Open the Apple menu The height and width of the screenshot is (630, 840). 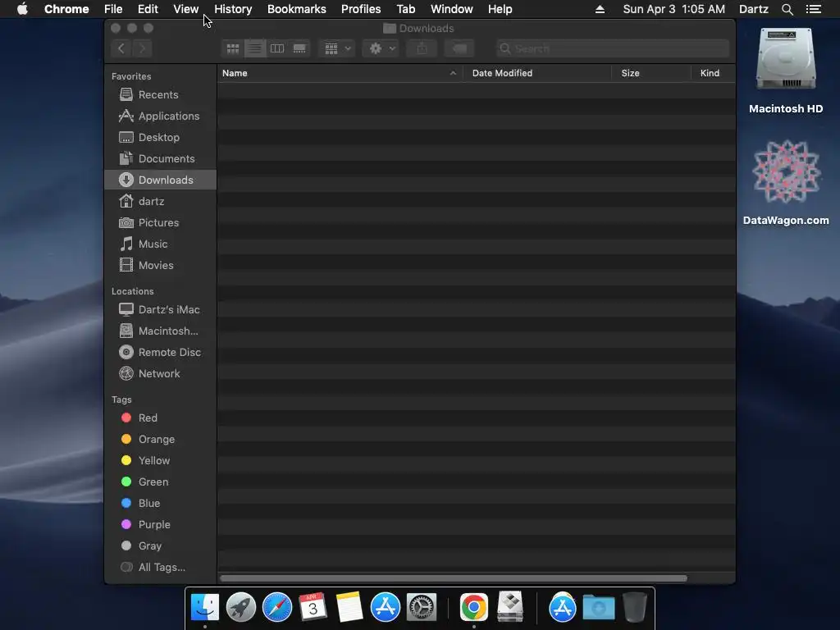22,9
